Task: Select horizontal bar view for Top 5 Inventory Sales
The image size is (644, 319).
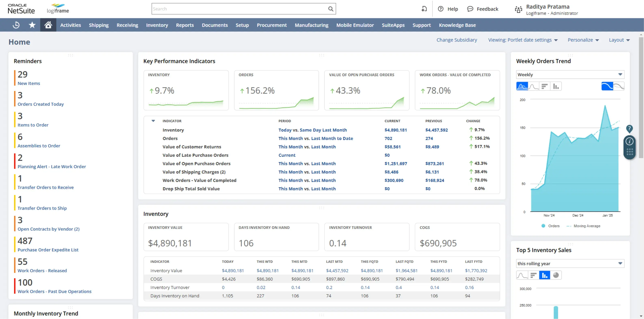Action: tap(534, 275)
